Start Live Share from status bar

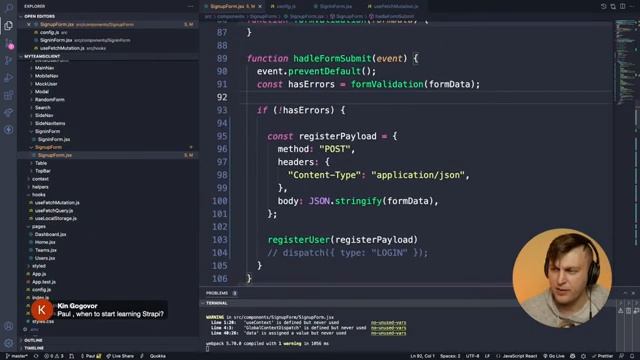point(120,356)
